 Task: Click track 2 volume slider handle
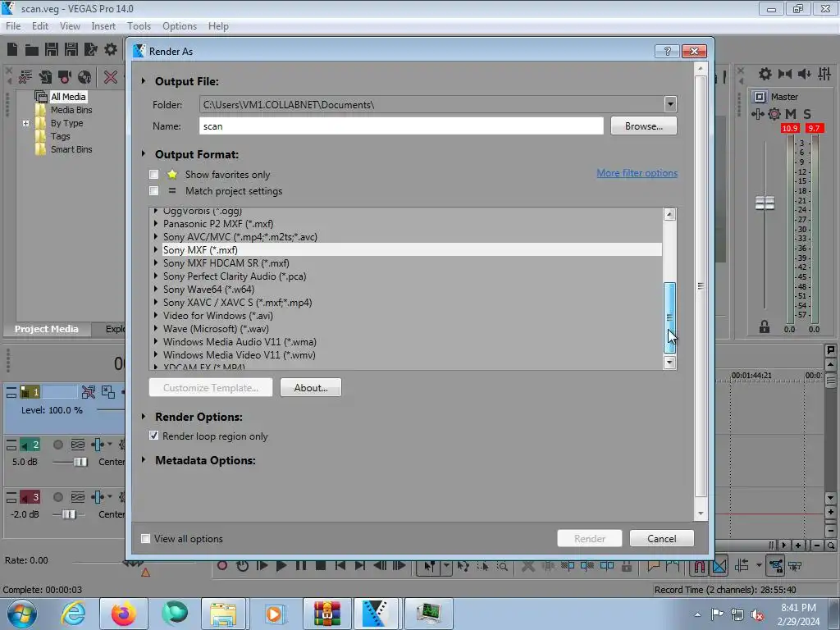coord(80,462)
